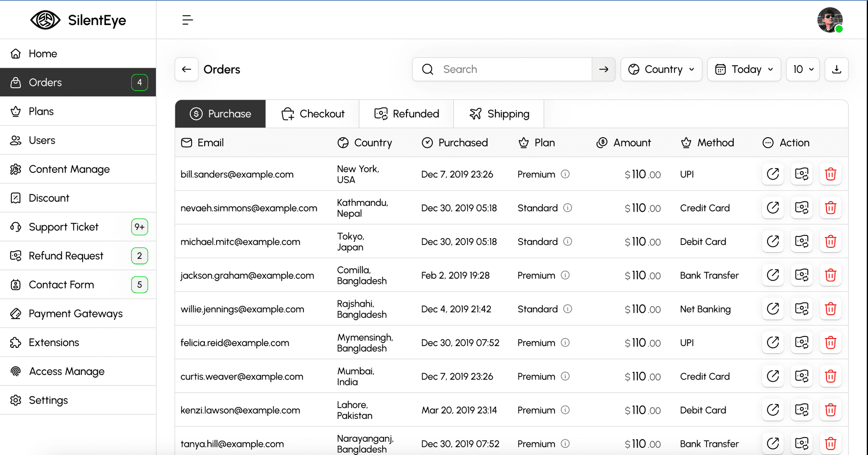The image size is (868, 455).
Task: Switch to the Purchase tab
Action: (220, 114)
